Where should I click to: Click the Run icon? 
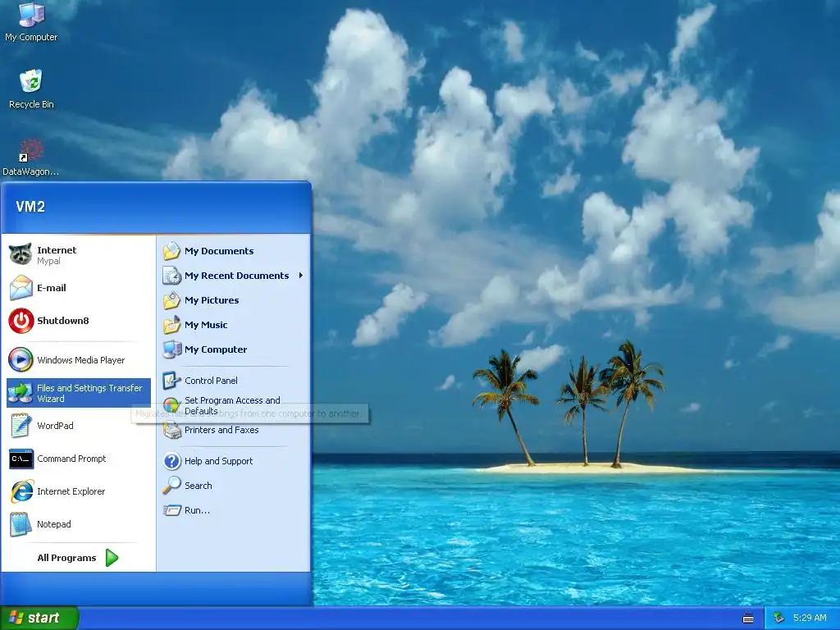click(x=171, y=510)
